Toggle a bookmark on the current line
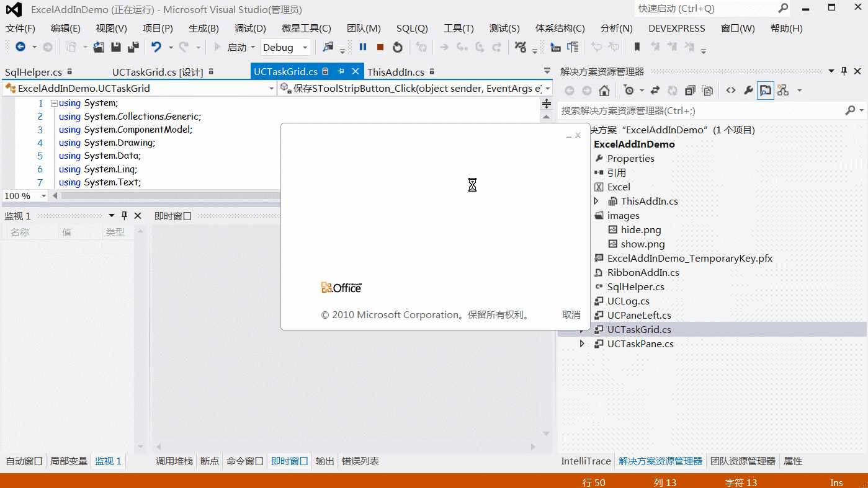This screenshot has width=868, height=488. pos(637,47)
